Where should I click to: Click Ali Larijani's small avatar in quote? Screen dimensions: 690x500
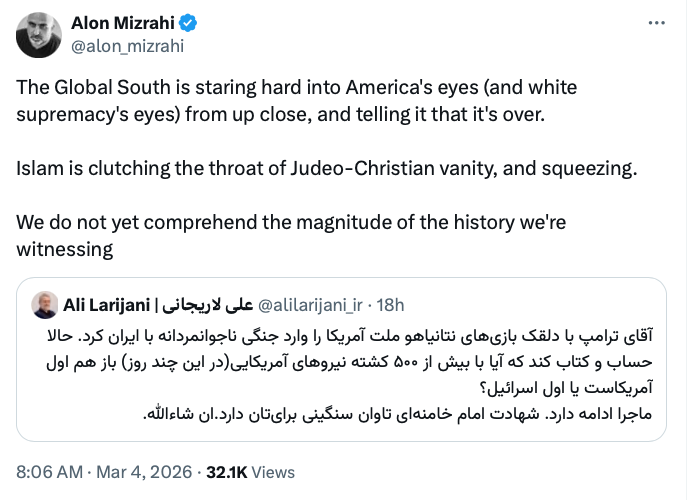click(44, 303)
